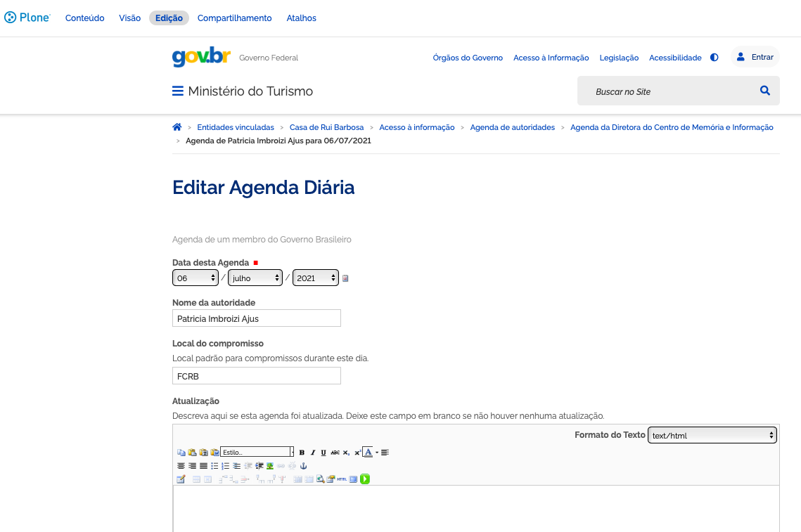Open the day dropdown showing 06
The height and width of the screenshot is (532, 801).
(196, 278)
